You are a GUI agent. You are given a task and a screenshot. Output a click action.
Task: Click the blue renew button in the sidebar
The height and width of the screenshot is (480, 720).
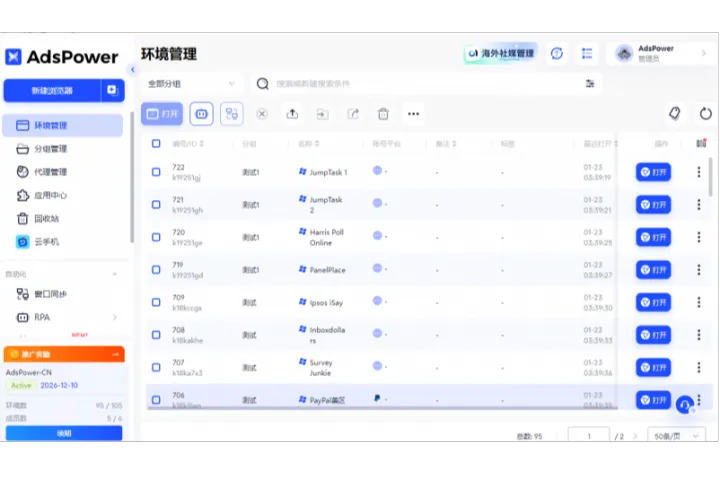tap(64, 433)
